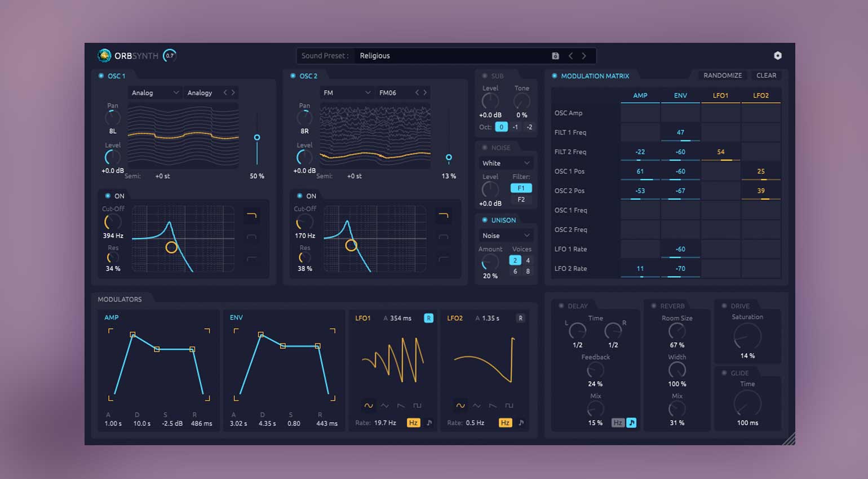This screenshot has height=479, width=868.
Task: Save the current sound preset
Action: pyautogui.click(x=555, y=56)
